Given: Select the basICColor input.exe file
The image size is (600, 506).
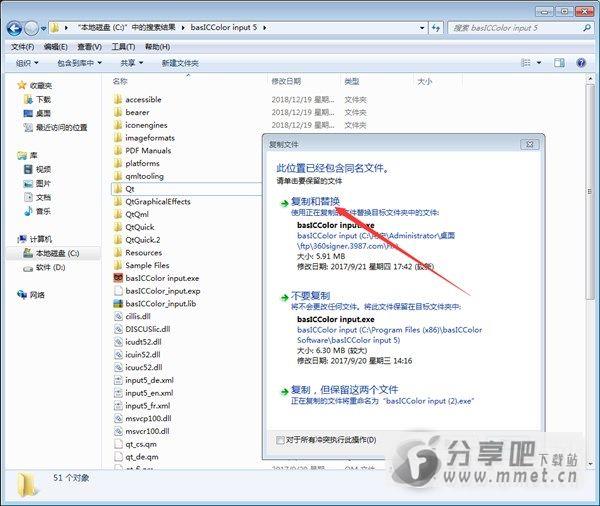Looking at the screenshot, I should (x=156, y=278).
